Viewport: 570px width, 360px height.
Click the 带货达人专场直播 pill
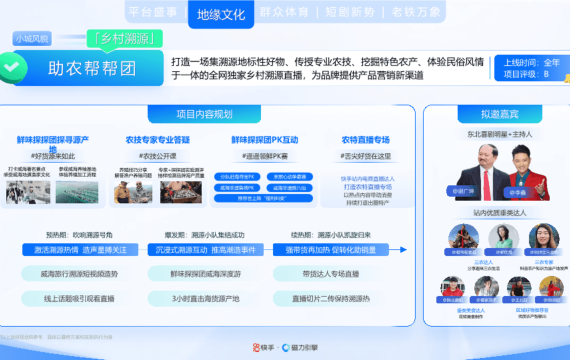pos(331,274)
